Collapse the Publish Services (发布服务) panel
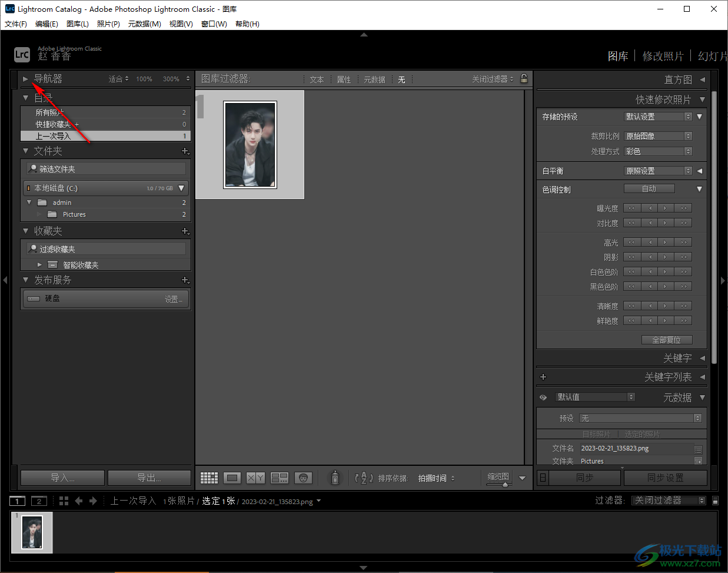Screen dimensions: 728x573 [x=25, y=280]
